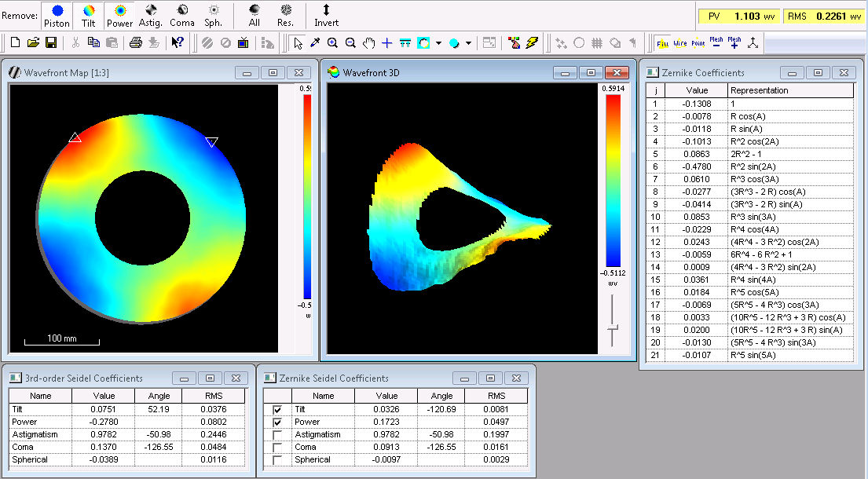Click the Print icon in toolbar
The width and height of the screenshot is (868, 479).
tap(135, 42)
